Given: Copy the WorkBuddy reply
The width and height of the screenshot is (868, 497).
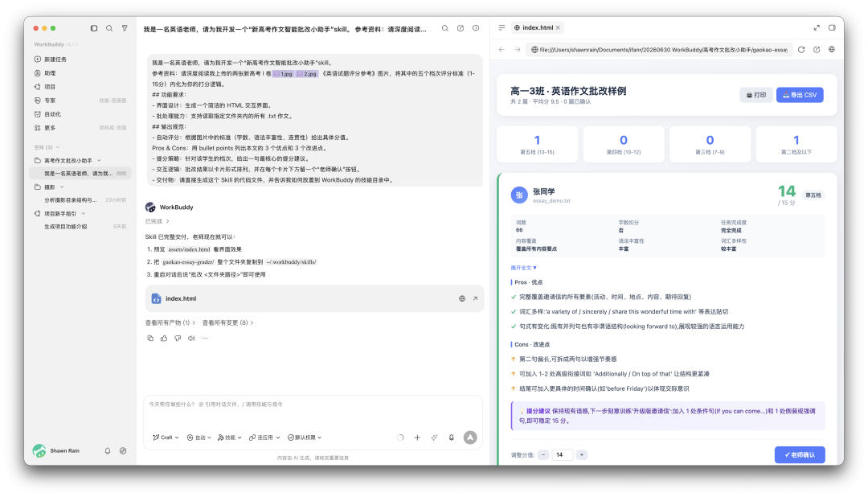Looking at the screenshot, I should pyautogui.click(x=150, y=338).
